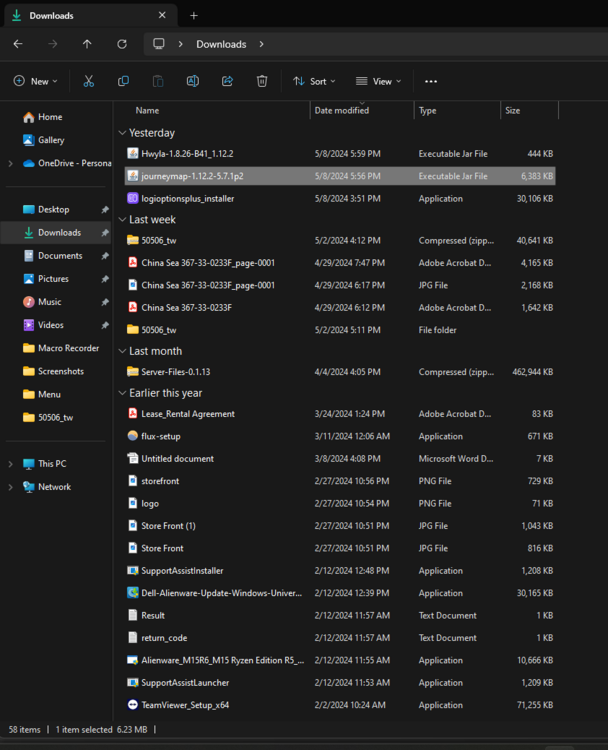Navigate back with the back arrow

point(18,44)
